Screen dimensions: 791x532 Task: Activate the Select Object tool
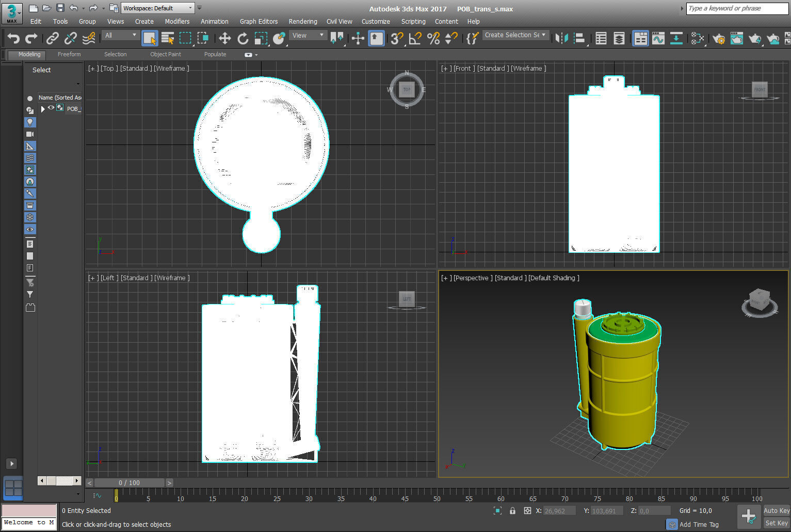coord(150,38)
